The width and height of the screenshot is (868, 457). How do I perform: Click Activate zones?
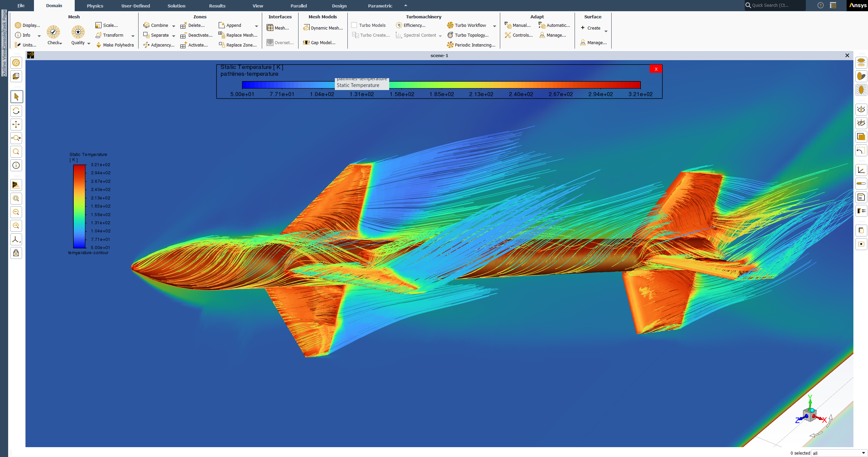coord(194,45)
